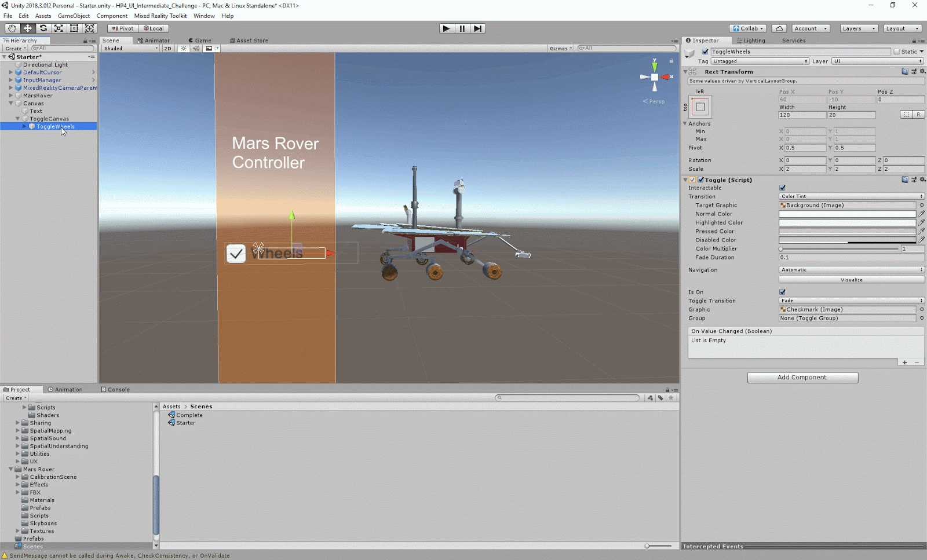Image resolution: width=927 pixels, height=560 pixels.
Task: Open the Layers dropdown
Action: 859,28
